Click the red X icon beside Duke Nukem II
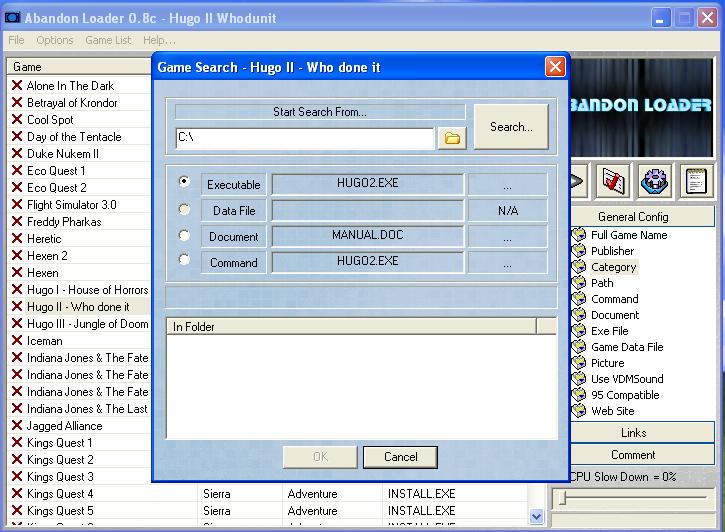The image size is (725, 532). click(x=17, y=153)
